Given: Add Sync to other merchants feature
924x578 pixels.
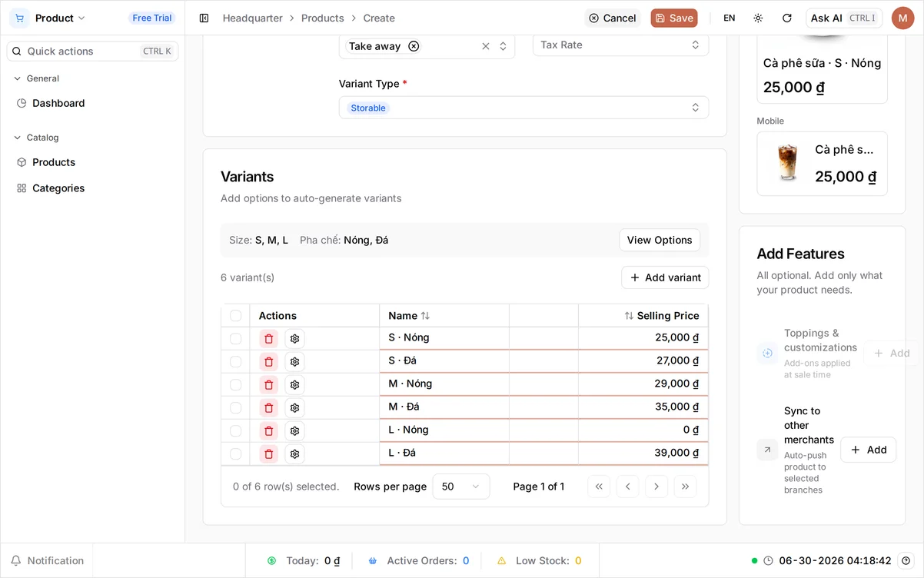Looking at the screenshot, I should coord(868,450).
